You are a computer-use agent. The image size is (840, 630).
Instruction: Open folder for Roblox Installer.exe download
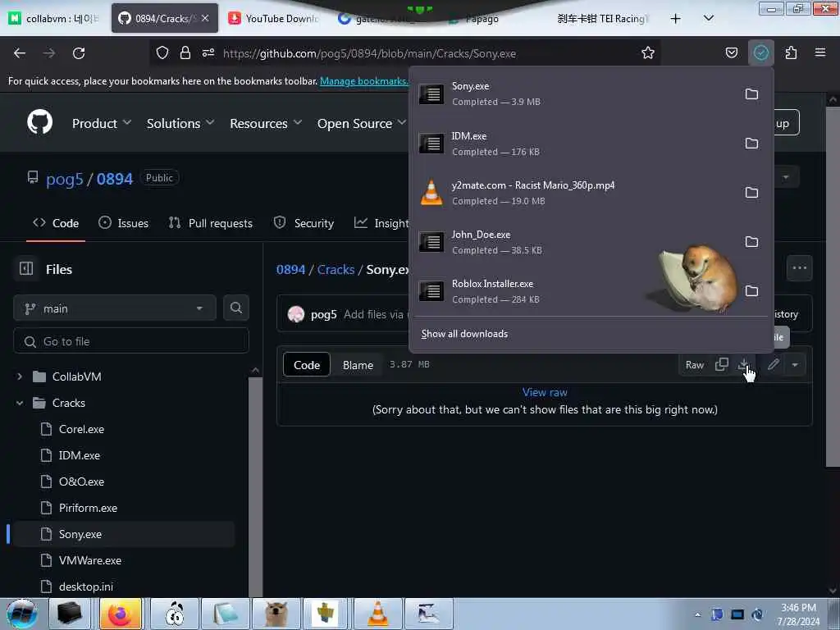pos(751,291)
